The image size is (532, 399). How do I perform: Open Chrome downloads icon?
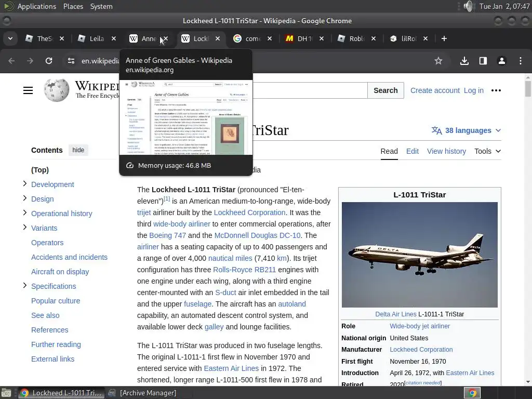(x=464, y=61)
